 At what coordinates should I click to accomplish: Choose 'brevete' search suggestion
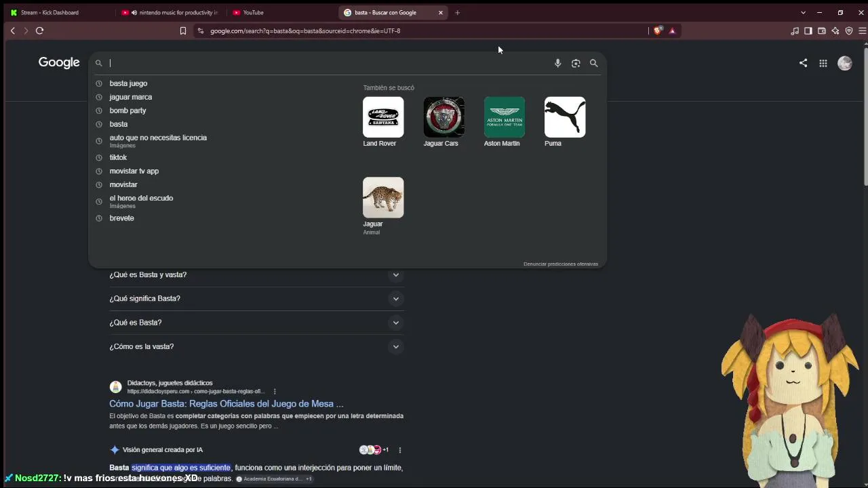click(122, 218)
